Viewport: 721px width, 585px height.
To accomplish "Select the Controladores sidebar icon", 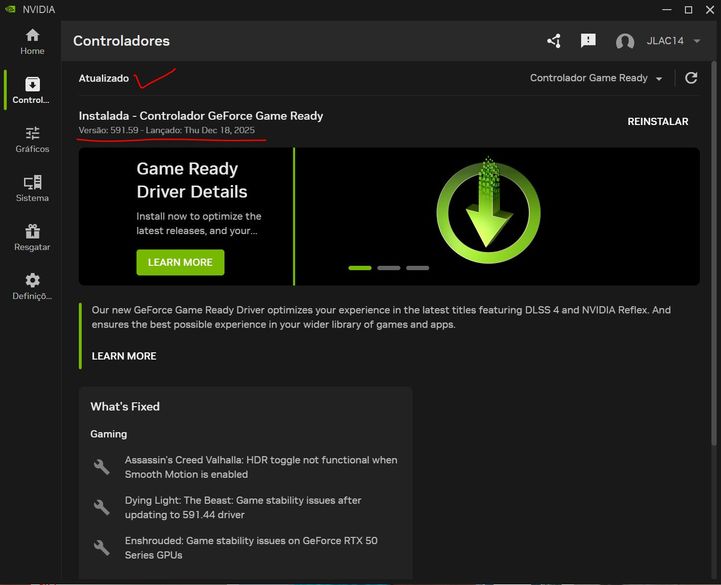I will 32,90.
